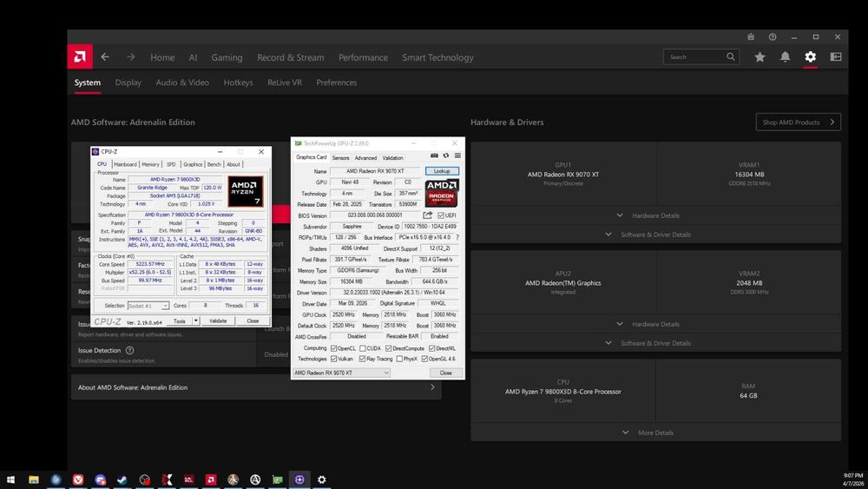
Task: Open the Discord icon on the taskbar
Action: tap(100, 479)
